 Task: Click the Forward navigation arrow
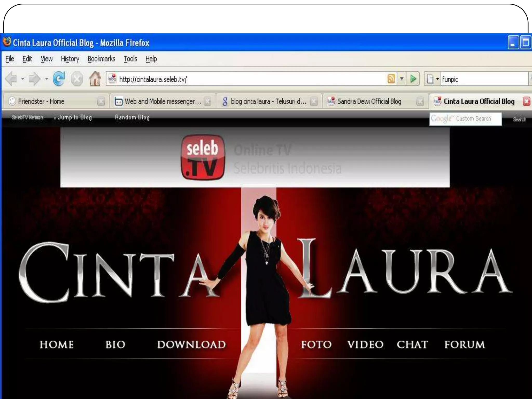coord(34,79)
